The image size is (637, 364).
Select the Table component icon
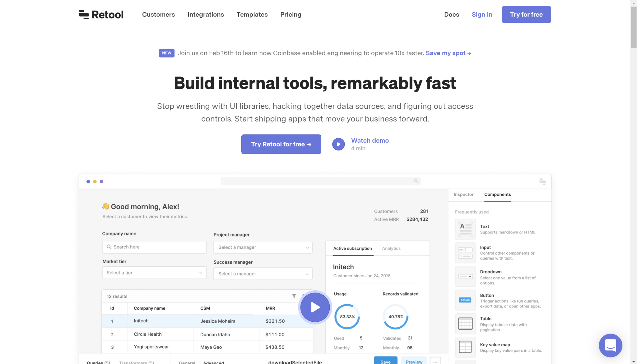(465, 324)
